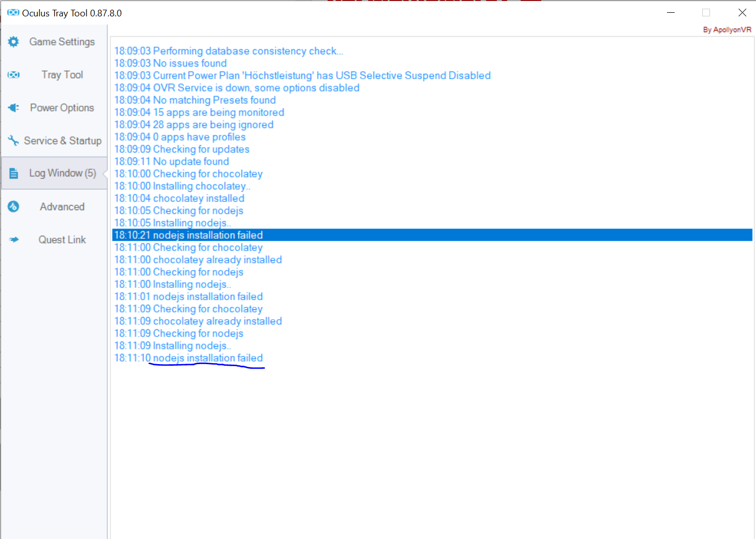756x539 pixels.
Task: Select log line '15 apps are being monitored'
Action: pos(199,113)
